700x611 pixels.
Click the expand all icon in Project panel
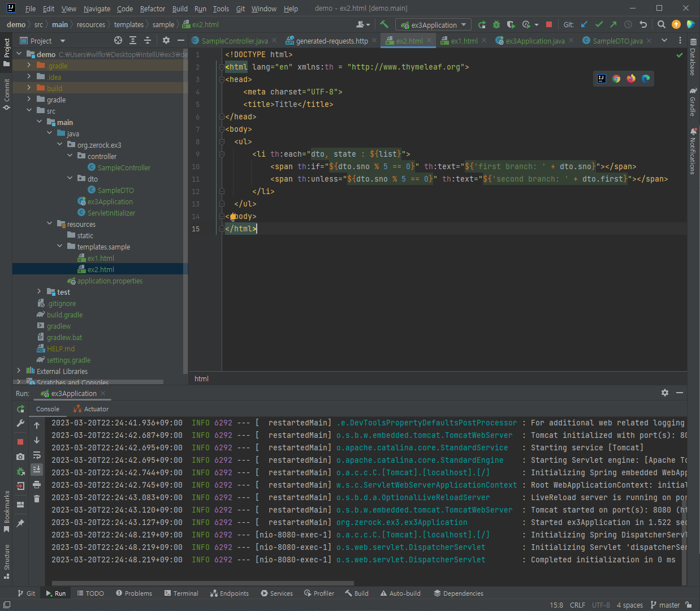(132, 40)
